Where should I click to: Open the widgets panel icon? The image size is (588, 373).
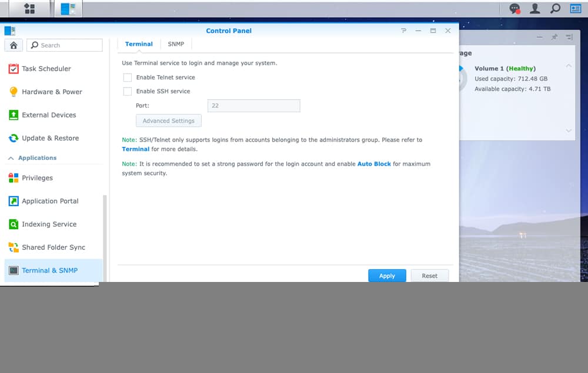(575, 9)
